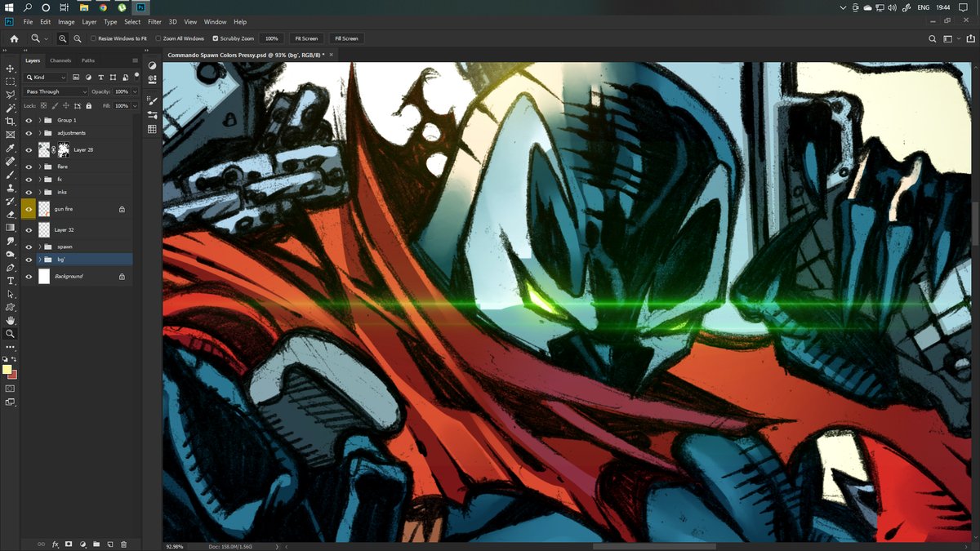Click Zoom Out option in options bar
This screenshot has width=980, height=551.
(x=78, y=38)
